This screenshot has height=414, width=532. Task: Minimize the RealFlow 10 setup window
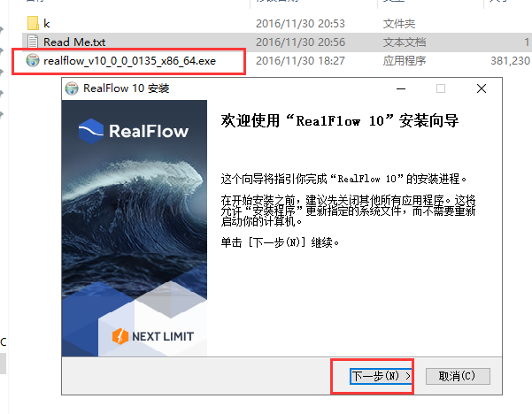pos(401,88)
